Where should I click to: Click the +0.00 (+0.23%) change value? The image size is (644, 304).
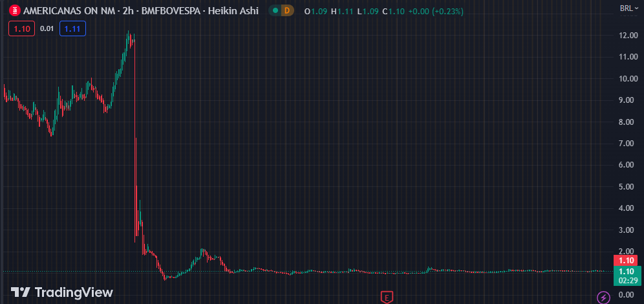[x=435, y=12]
